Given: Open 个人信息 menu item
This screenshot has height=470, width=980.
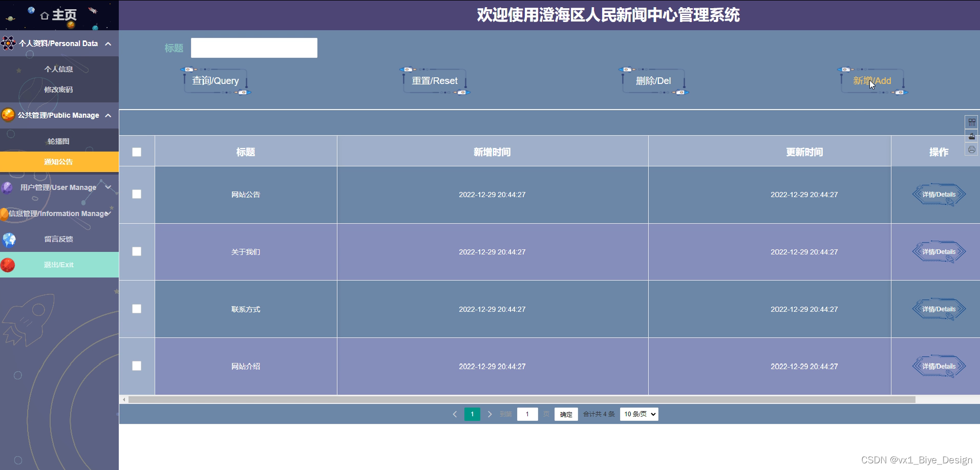Looking at the screenshot, I should coord(59,69).
